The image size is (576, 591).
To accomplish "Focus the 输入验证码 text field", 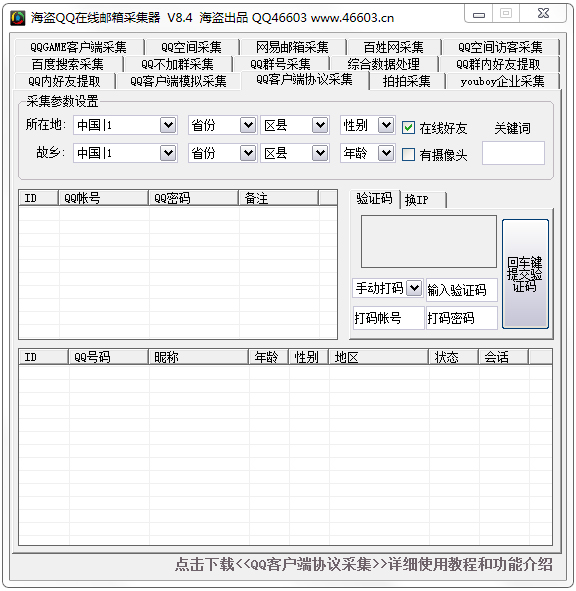I will 461,290.
